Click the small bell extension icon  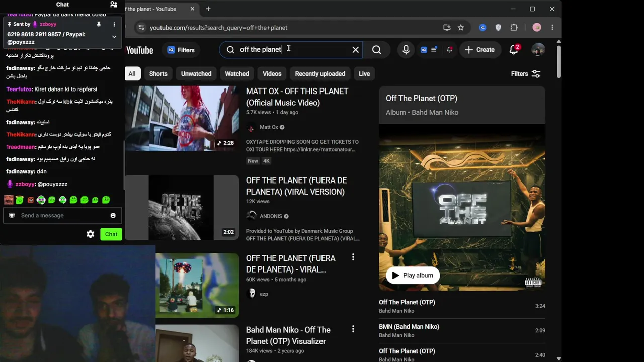tap(449, 50)
